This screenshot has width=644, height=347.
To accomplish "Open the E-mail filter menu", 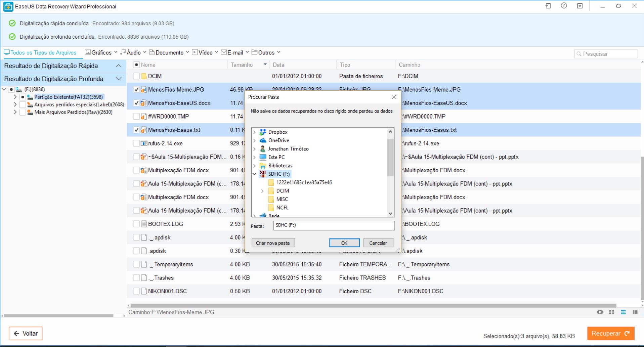I will [235, 52].
